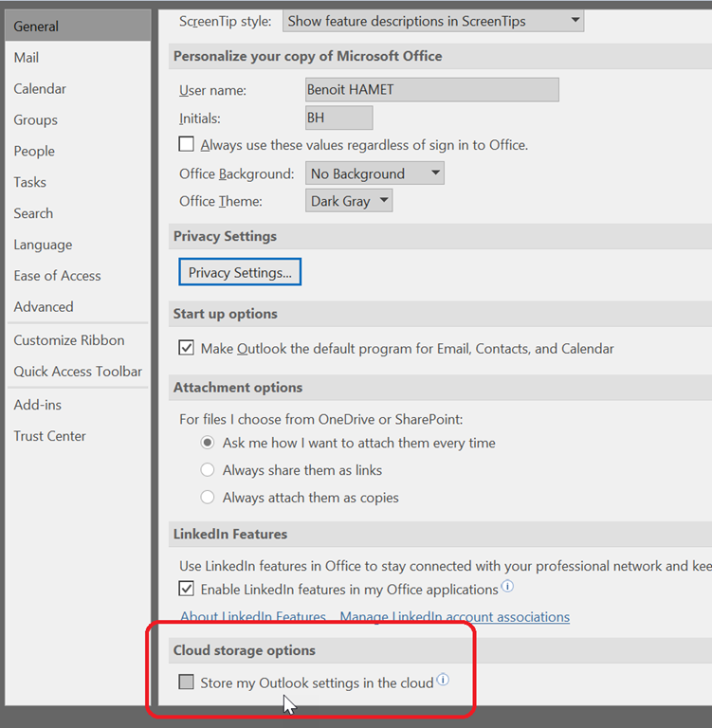Select the Advanced options category
The width and height of the screenshot is (712, 728).
point(44,307)
